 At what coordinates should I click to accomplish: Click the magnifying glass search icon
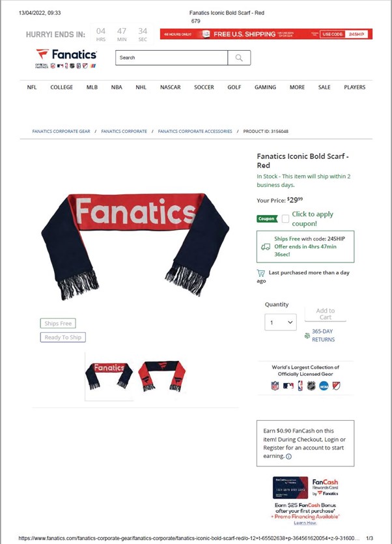239,57
